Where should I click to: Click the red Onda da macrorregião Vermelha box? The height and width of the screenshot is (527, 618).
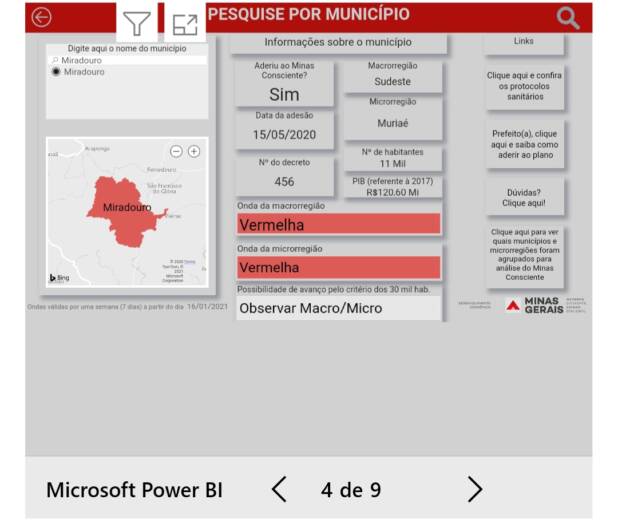pos(338,224)
